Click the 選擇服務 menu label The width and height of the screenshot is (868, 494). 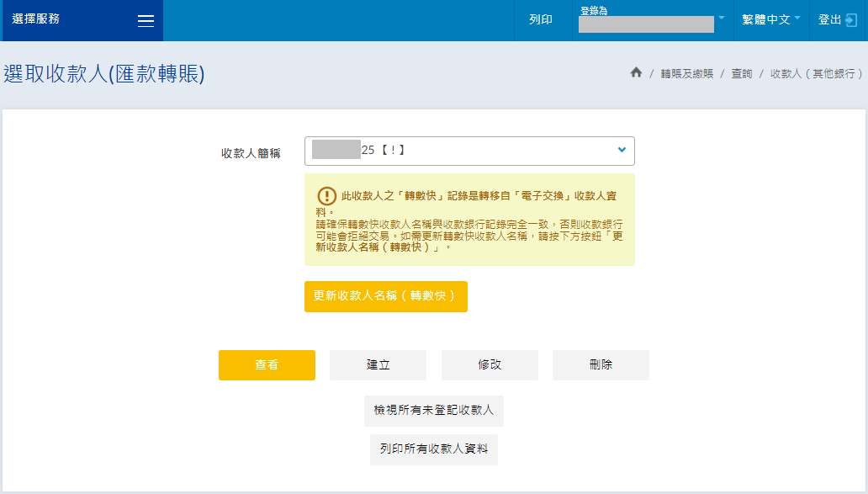pos(36,19)
